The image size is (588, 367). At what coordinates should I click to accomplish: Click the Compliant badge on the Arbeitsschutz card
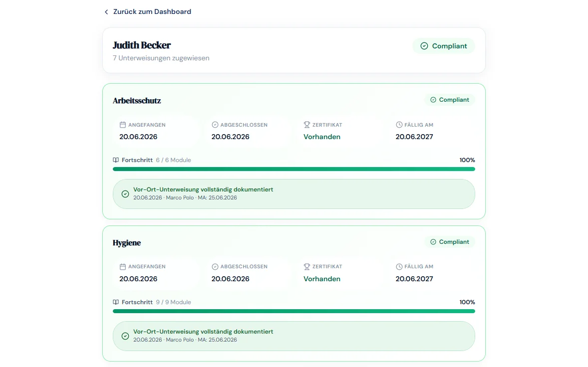pyautogui.click(x=450, y=100)
